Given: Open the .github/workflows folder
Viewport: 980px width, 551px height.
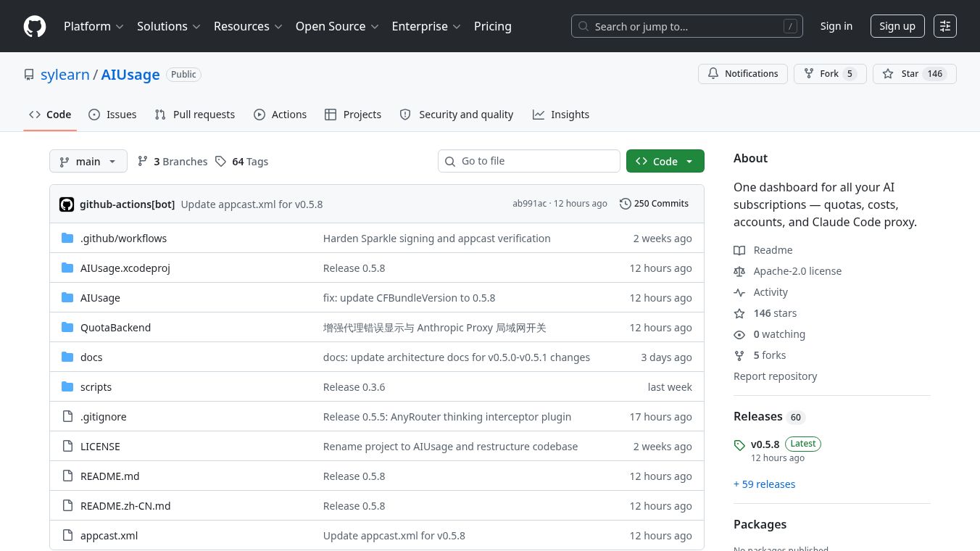Looking at the screenshot, I should click(x=123, y=239).
